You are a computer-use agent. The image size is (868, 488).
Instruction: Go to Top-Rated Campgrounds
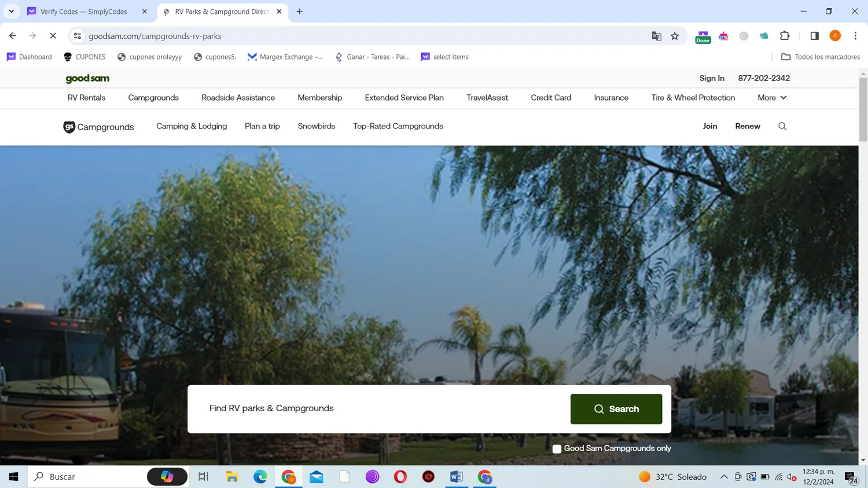(x=398, y=126)
